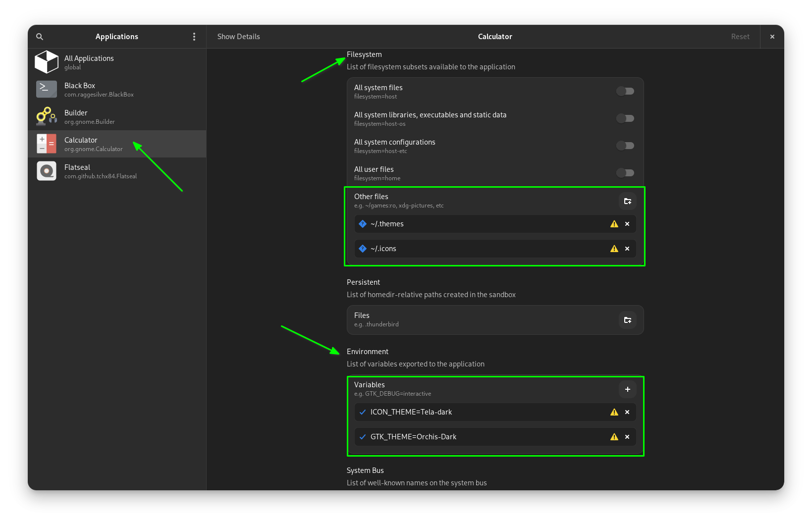
Task: Select the Black Box terminal icon
Action: point(47,90)
